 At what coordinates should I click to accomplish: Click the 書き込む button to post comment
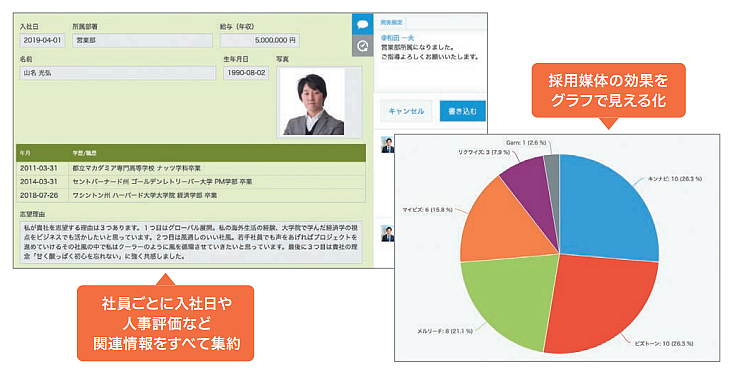(x=462, y=111)
